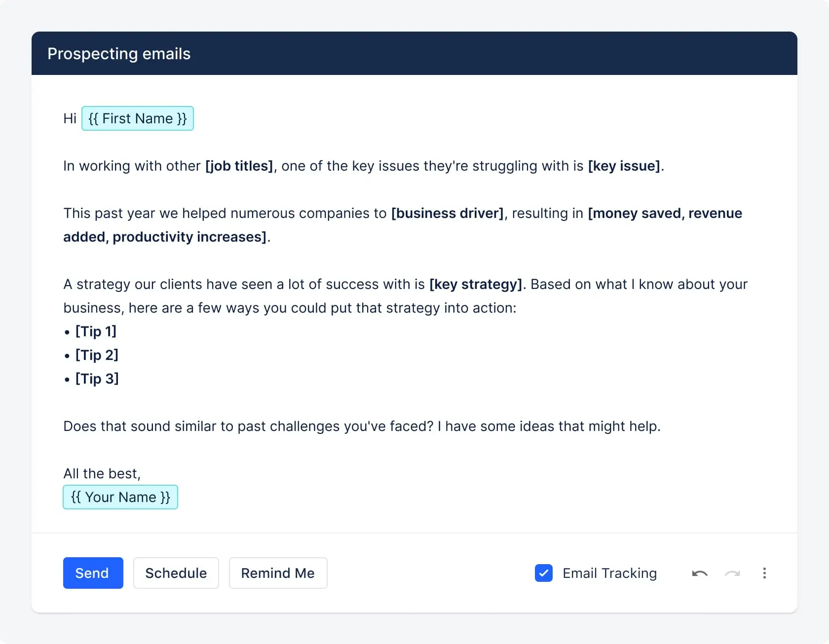Screen dimensions: 829x644
Task: Click the [key strategy] placeholder
Action: [x=475, y=284]
